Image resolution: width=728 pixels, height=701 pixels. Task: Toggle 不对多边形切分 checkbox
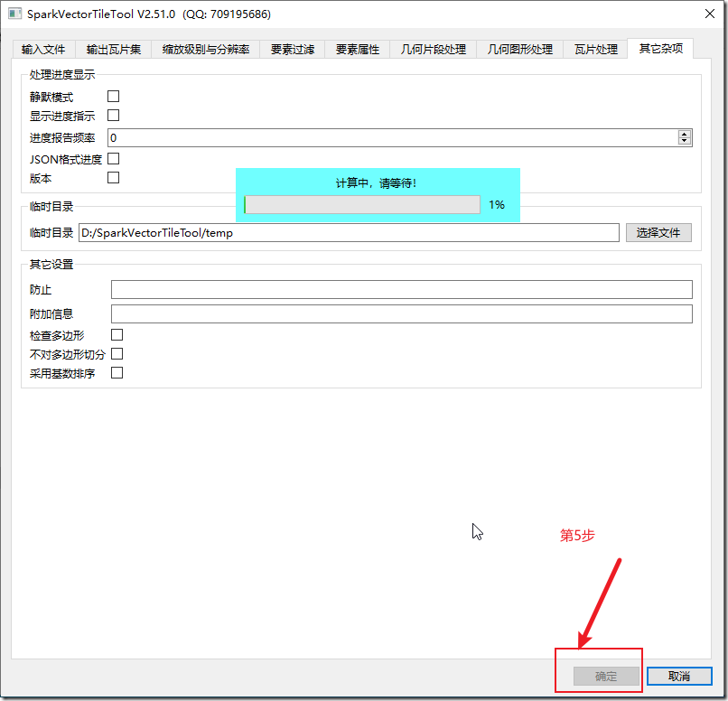click(x=117, y=354)
